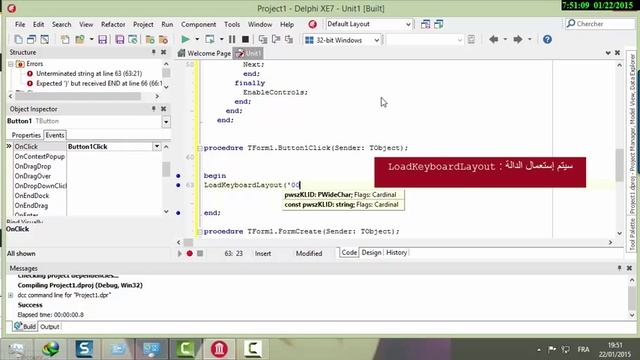Screen dimensions: 640x360
Task: Open the Output tab in Messages
Action: (x=50, y=327)
